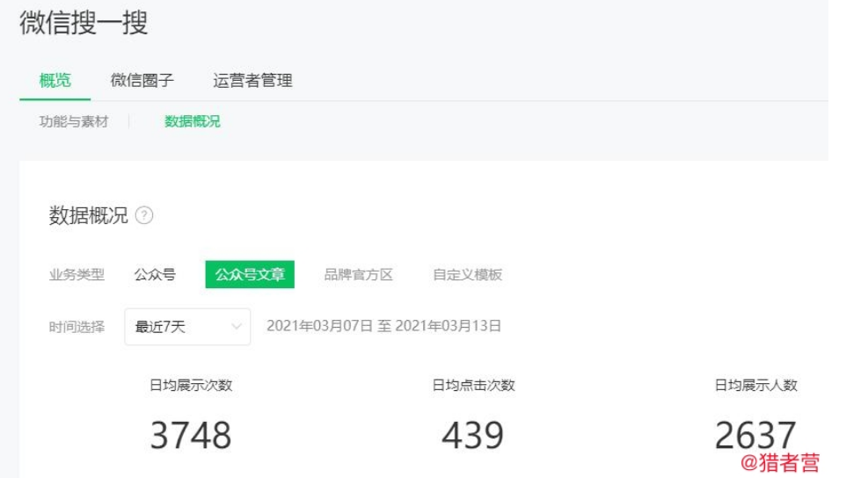Click the help icon beside 数据概况

click(144, 215)
